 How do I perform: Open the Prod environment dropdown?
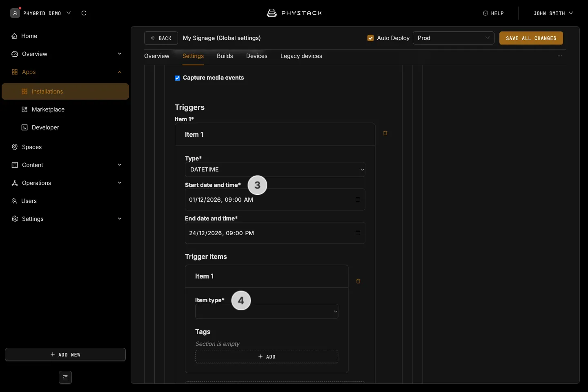pos(454,38)
